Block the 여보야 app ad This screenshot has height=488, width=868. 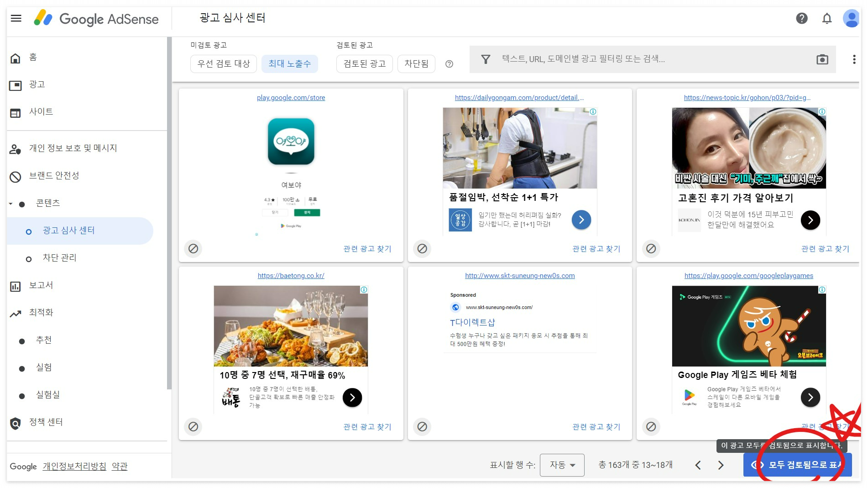tap(193, 248)
